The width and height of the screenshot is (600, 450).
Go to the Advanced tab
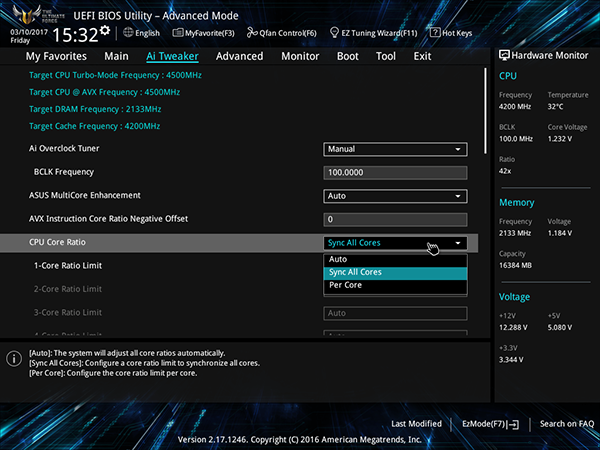click(240, 56)
